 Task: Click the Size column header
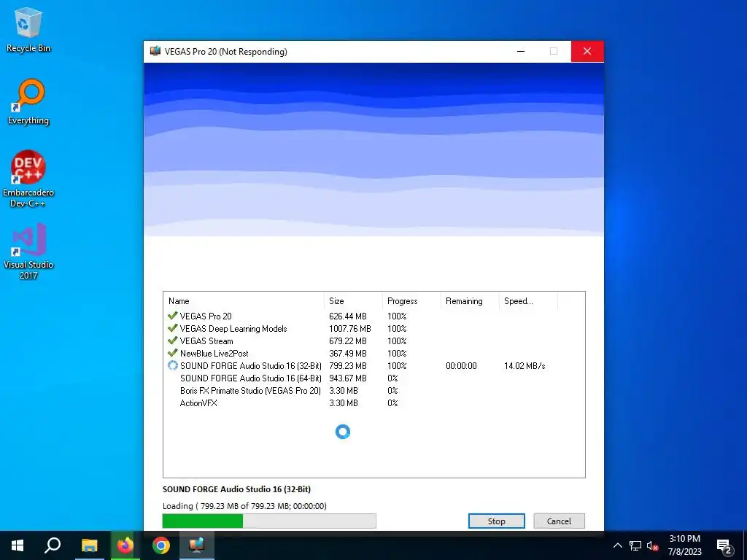pyautogui.click(x=353, y=301)
